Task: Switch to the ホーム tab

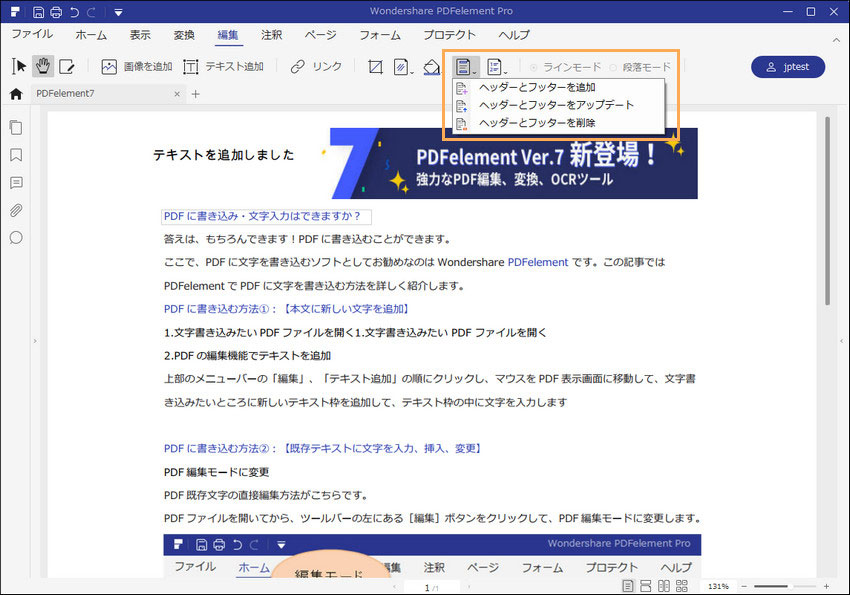Action: (91, 35)
